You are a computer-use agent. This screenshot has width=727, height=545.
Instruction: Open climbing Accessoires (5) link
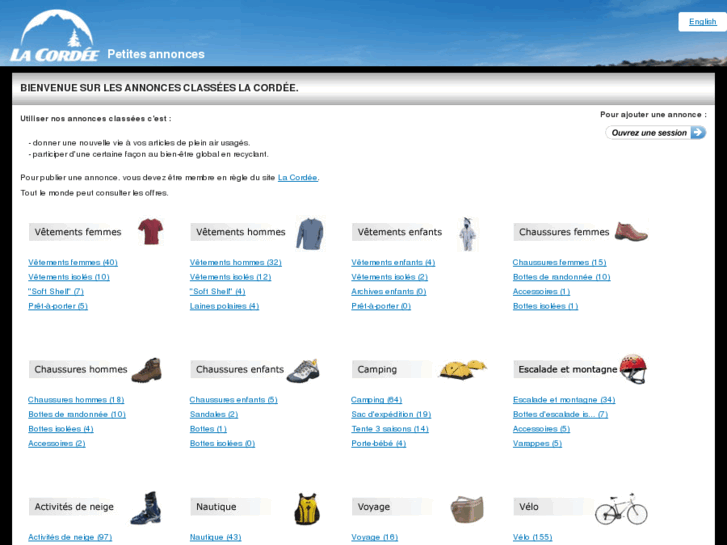pyautogui.click(x=542, y=429)
